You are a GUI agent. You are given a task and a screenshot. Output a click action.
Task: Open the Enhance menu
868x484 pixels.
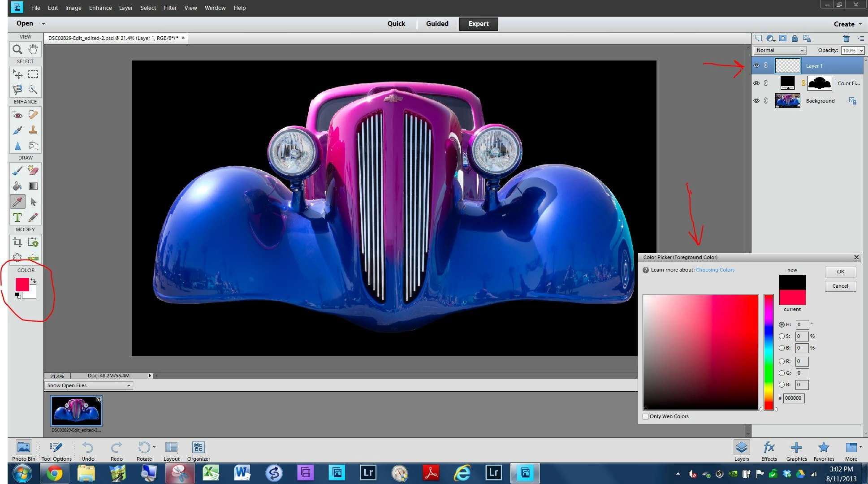(100, 8)
